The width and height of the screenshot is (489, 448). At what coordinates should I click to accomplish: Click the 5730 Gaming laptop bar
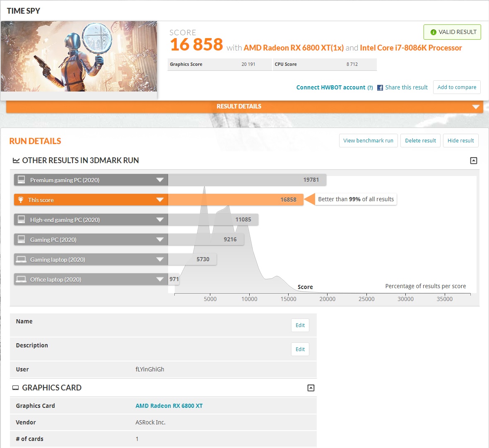point(193,259)
